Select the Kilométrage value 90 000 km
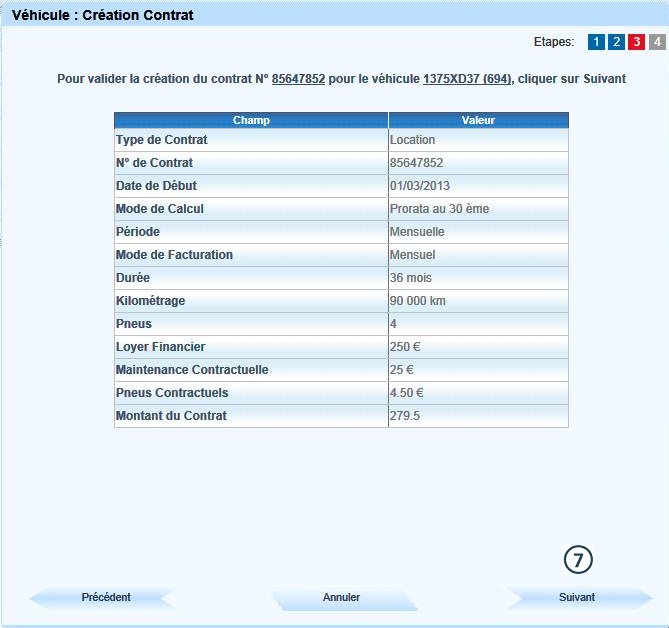 tap(419, 301)
